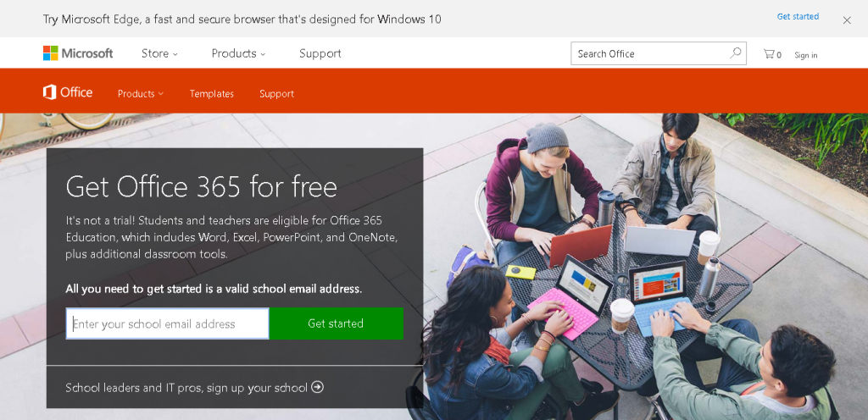The image size is (868, 420).
Task: Open Support in the Office bar
Action: [x=277, y=94]
